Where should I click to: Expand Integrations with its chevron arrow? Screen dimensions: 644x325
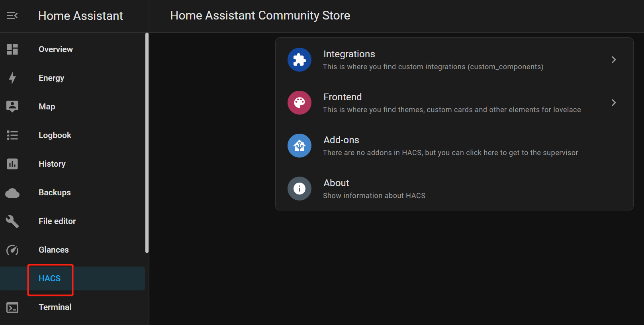coord(614,60)
